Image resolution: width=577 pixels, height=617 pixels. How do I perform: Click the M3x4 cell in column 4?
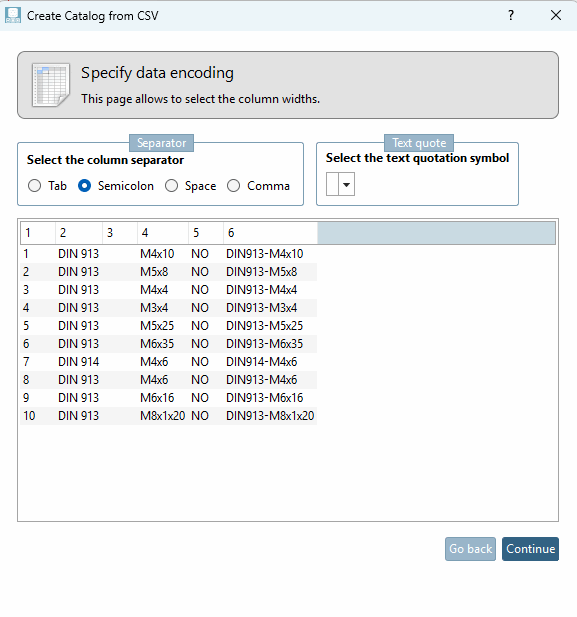tap(163, 308)
